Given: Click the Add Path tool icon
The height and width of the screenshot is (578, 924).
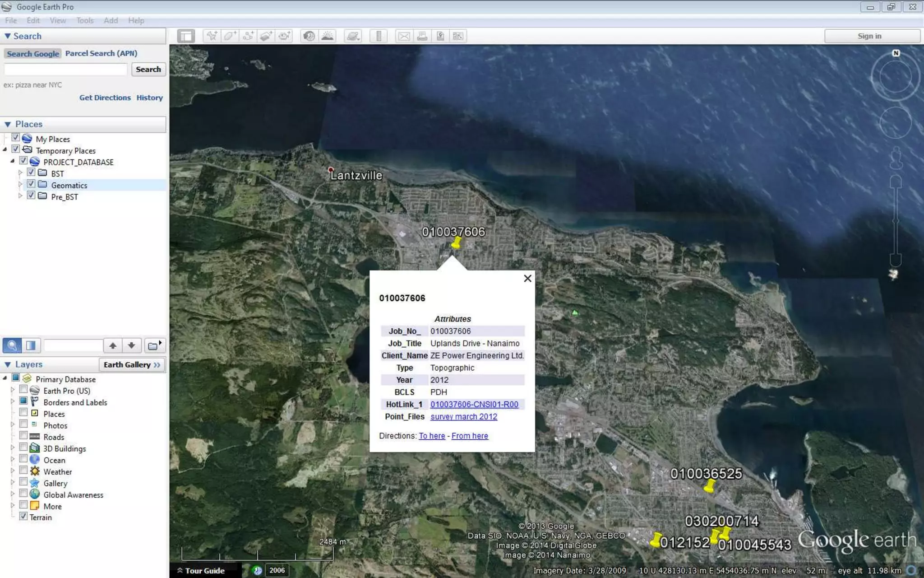Looking at the screenshot, I should click(x=248, y=36).
